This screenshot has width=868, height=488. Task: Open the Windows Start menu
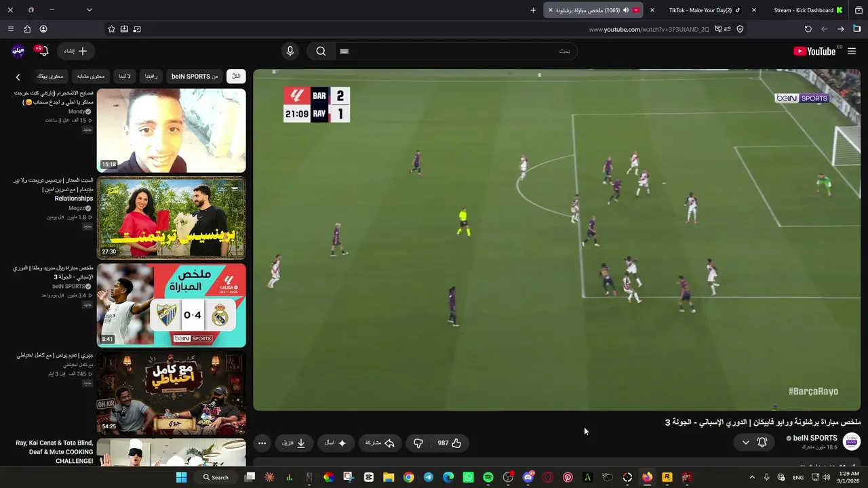pos(181,477)
